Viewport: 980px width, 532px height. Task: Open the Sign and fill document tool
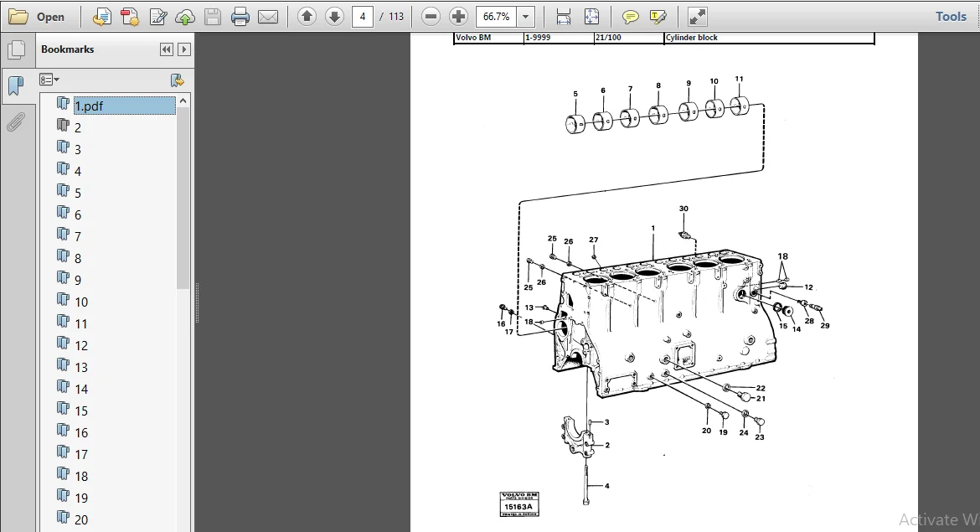tap(158, 17)
